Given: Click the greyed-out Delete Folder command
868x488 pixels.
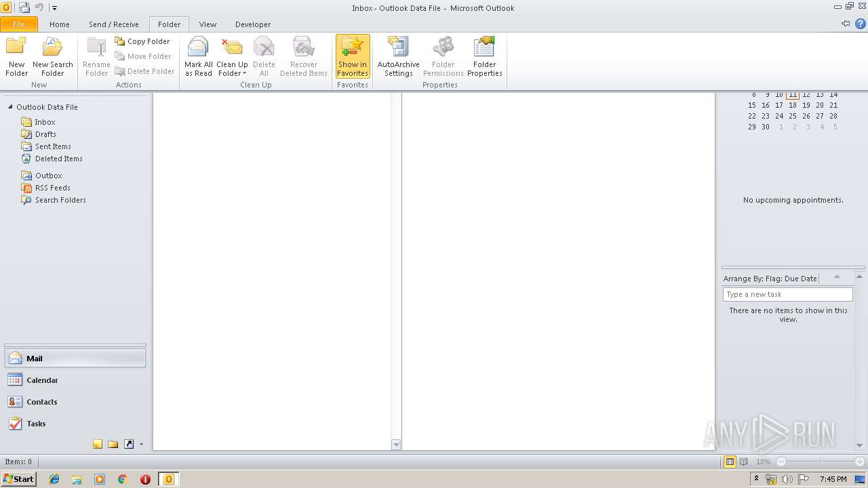Looking at the screenshot, I should [144, 71].
